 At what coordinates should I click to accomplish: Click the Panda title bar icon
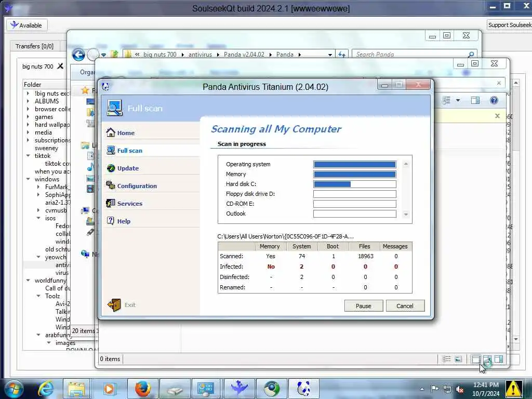[105, 87]
